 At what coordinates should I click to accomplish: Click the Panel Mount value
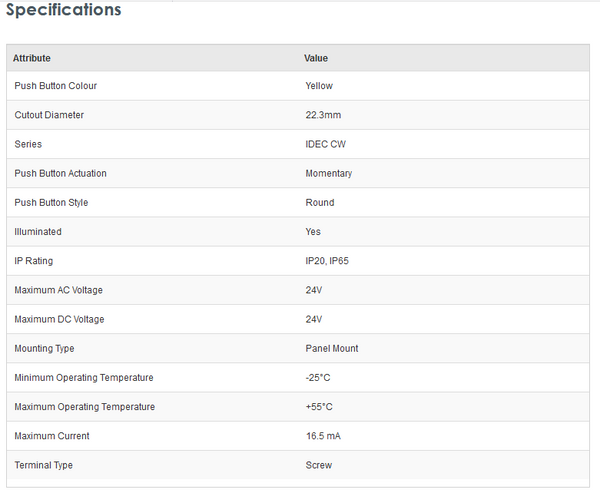coord(331,348)
